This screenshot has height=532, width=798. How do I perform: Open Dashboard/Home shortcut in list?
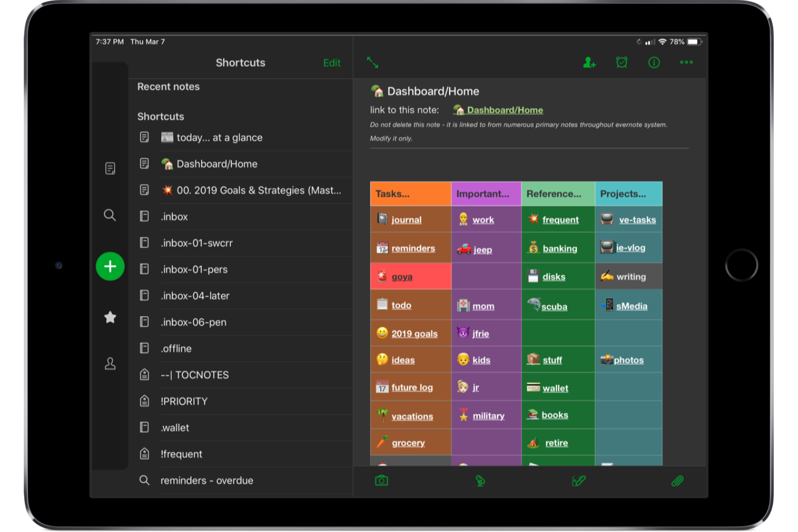pos(240,164)
